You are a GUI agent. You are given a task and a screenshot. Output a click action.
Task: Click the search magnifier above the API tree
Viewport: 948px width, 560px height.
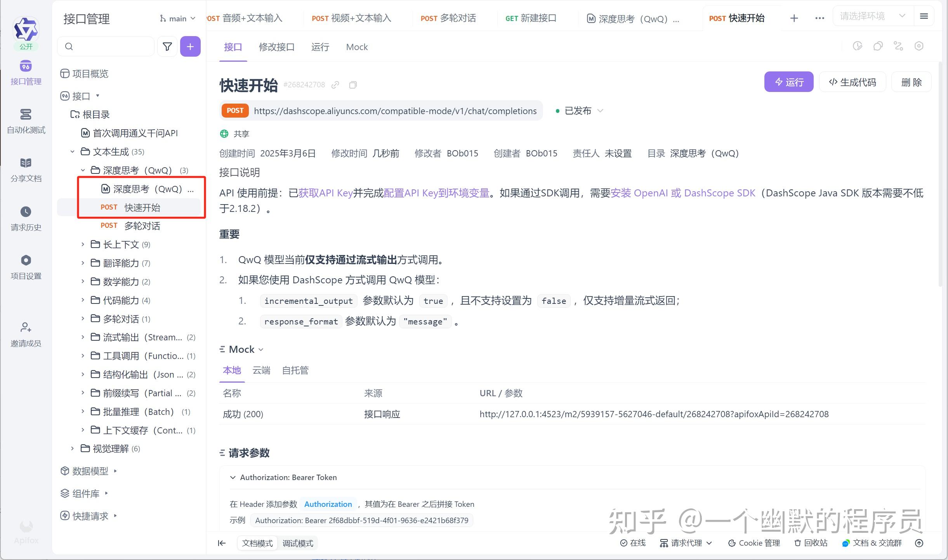69,46
